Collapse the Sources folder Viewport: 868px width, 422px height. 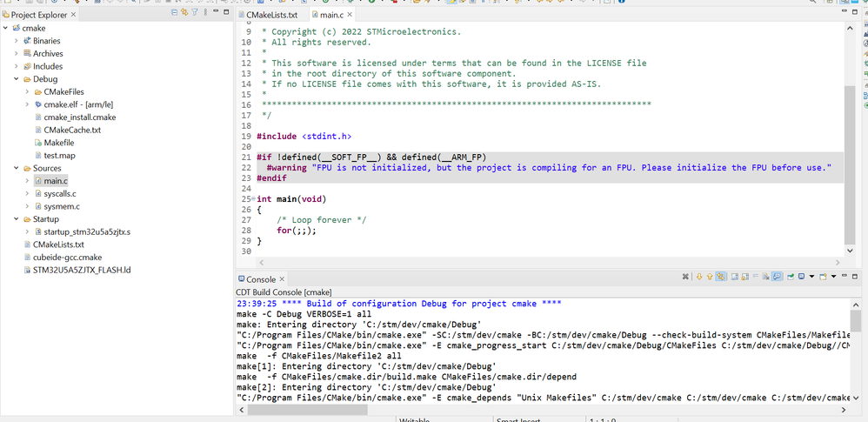[17, 168]
